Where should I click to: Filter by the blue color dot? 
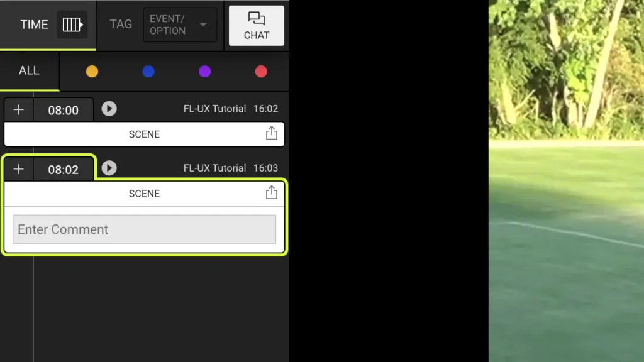point(148,72)
